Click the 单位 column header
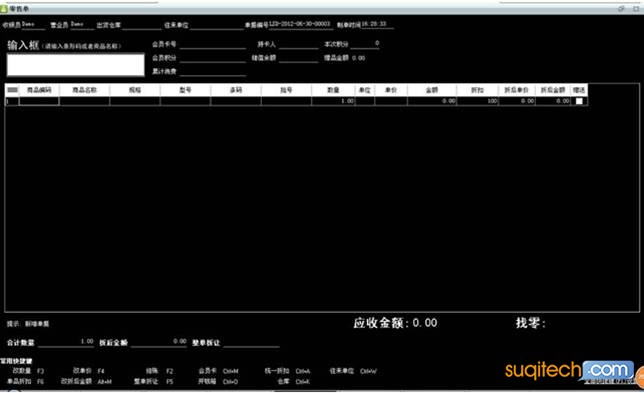The image size is (644, 393). point(365,90)
